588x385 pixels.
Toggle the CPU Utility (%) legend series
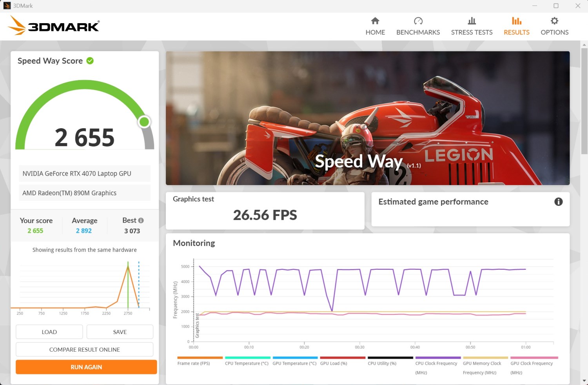(x=390, y=361)
